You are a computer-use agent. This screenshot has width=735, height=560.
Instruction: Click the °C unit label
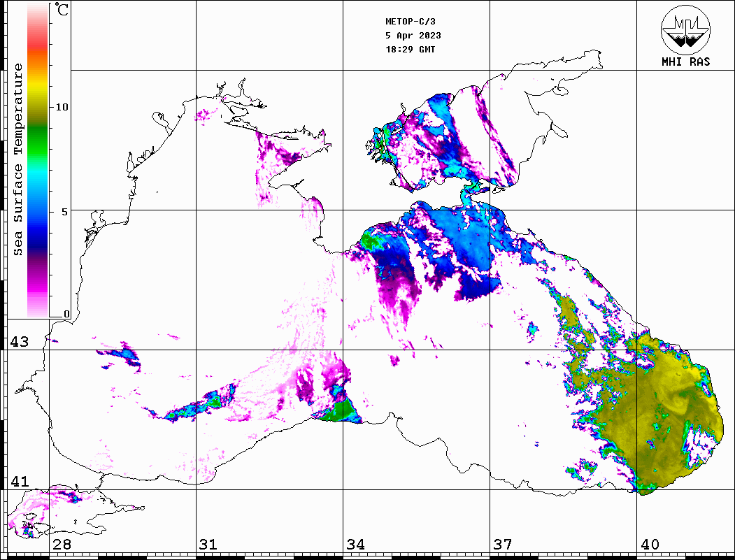pos(62,9)
